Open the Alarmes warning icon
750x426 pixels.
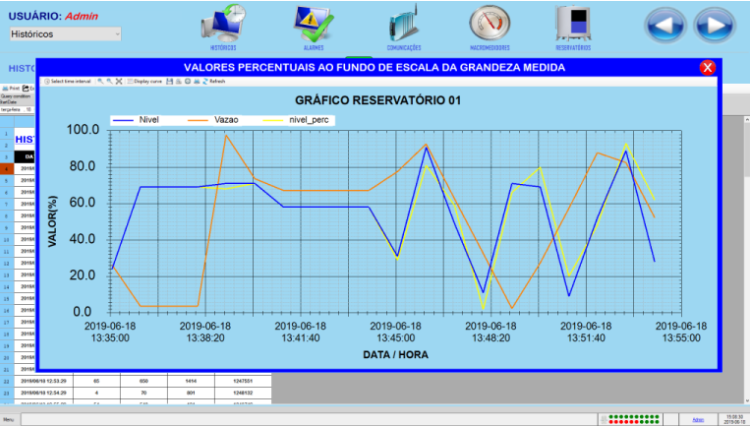pos(312,22)
